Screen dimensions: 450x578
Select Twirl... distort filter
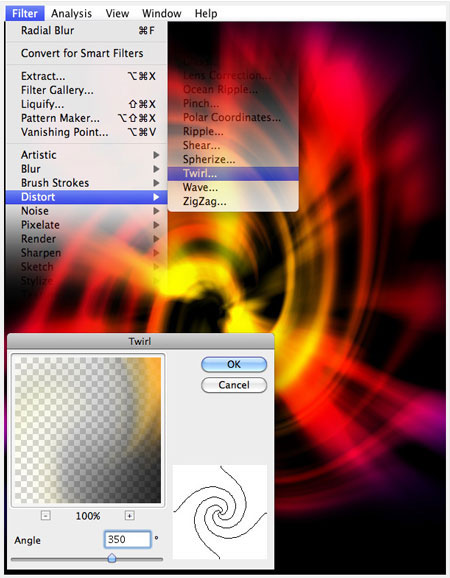coord(233,174)
